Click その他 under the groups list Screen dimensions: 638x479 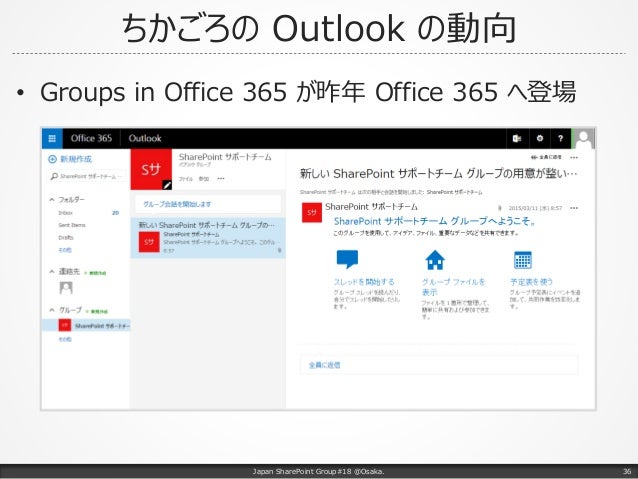65,339
